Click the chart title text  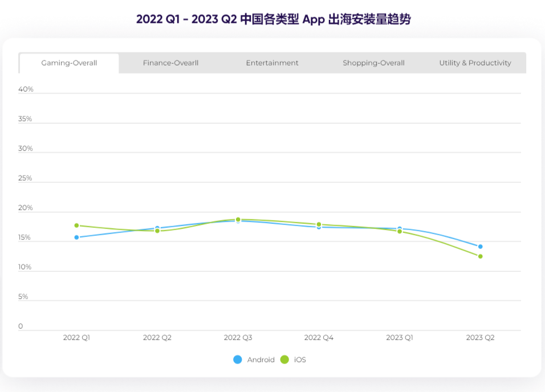273,19
